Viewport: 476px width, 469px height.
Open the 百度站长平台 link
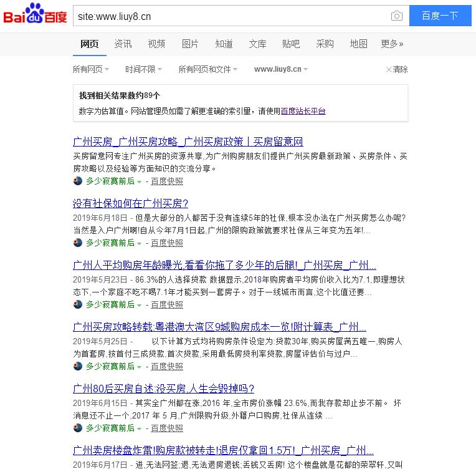point(303,111)
